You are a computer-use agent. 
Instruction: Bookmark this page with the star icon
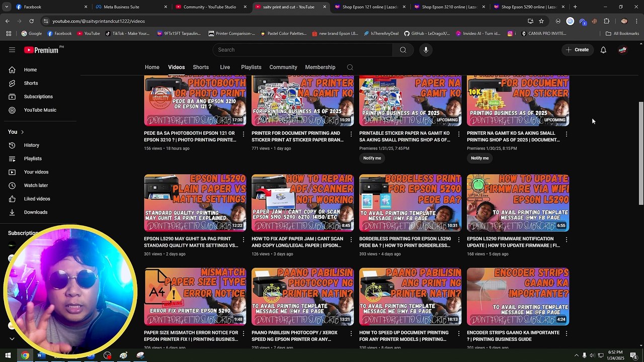(x=541, y=21)
